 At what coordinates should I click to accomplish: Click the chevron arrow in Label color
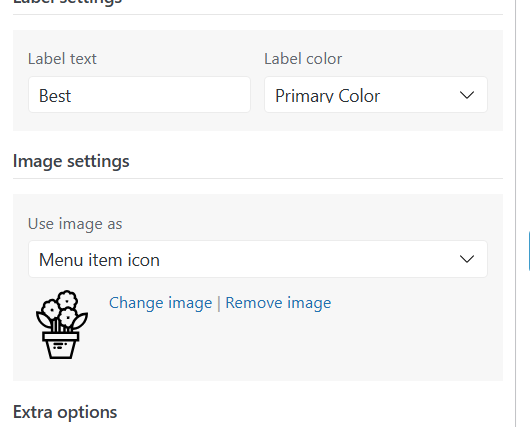[467, 95]
